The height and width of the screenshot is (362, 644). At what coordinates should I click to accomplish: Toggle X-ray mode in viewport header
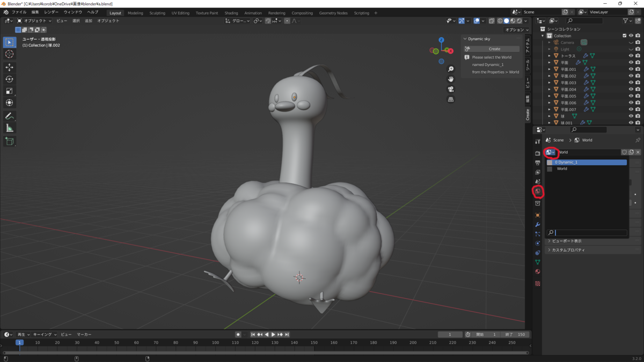tap(491, 21)
